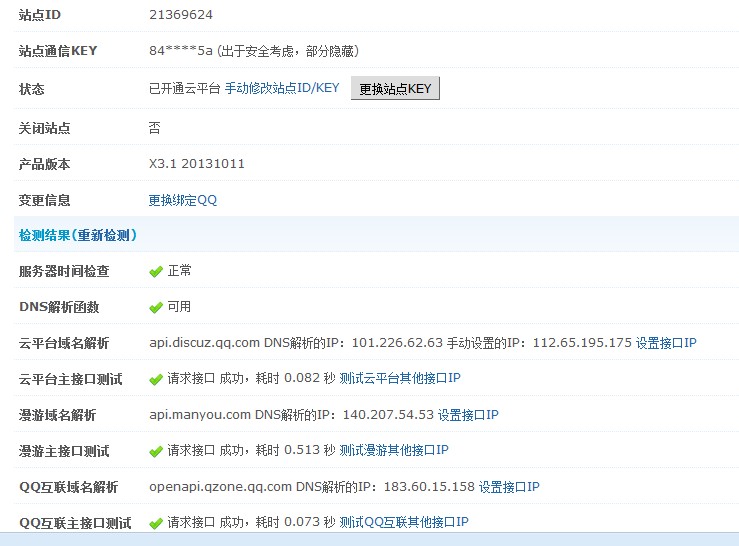Click the 漫游域名解析 label
The height and width of the screenshot is (546, 739).
point(57,415)
